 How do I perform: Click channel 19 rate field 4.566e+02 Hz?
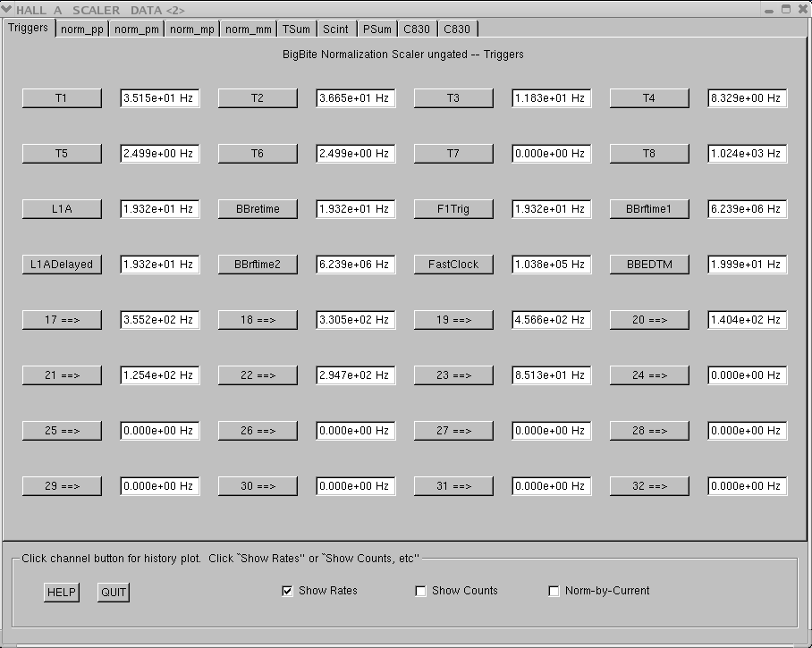pyautogui.click(x=552, y=320)
